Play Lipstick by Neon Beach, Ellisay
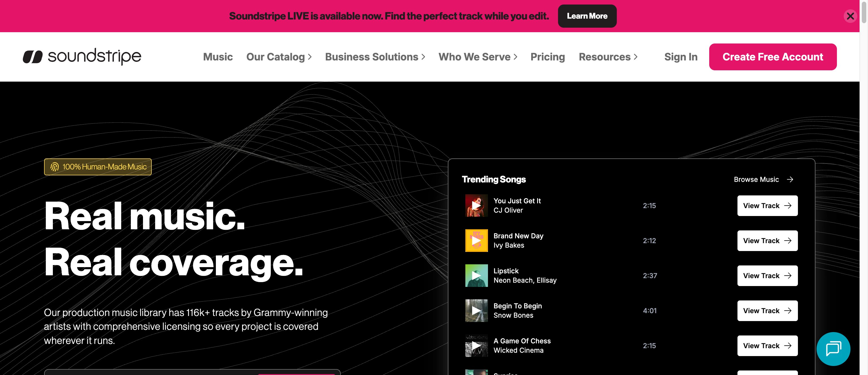868x375 pixels. click(476, 275)
